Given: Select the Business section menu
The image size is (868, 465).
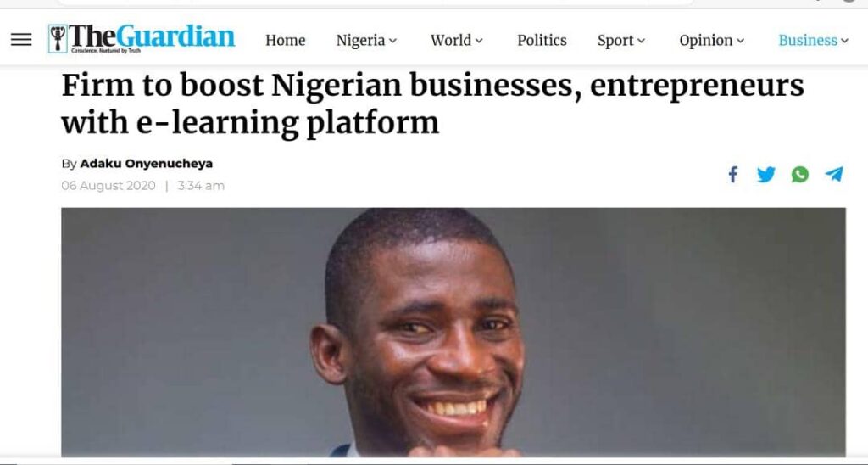Looking at the screenshot, I should (x=807, y=40).
